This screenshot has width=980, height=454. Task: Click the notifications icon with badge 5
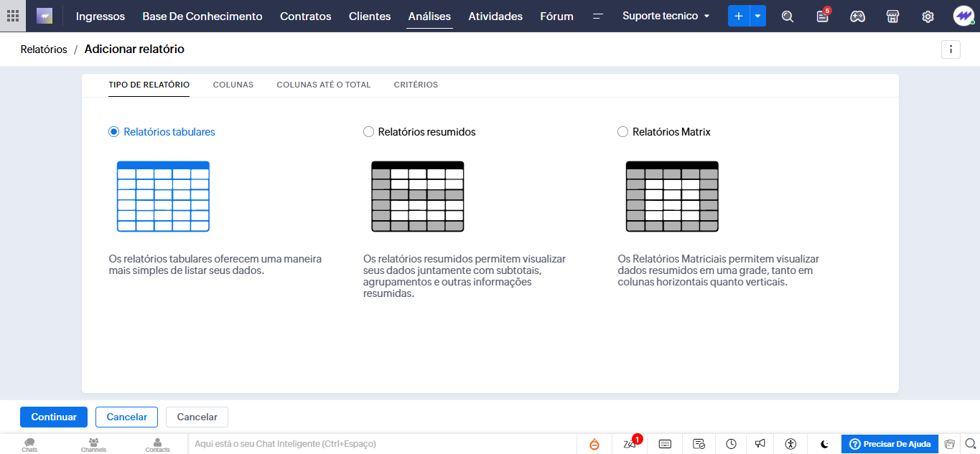823,16
